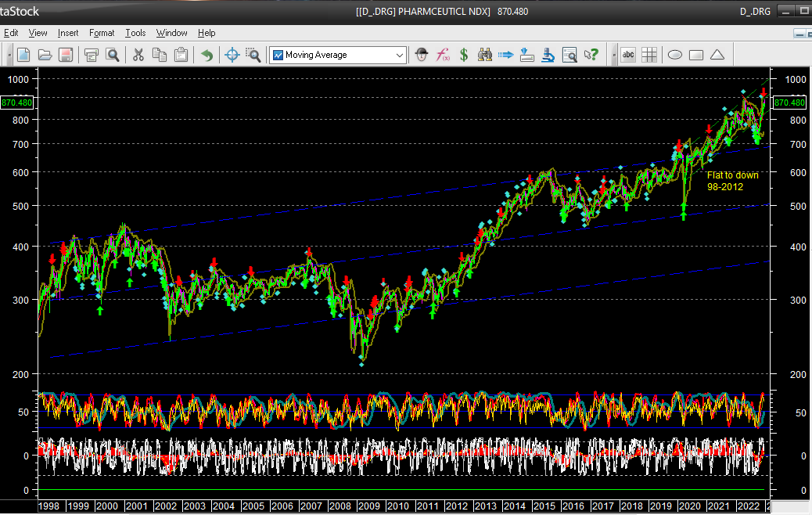Click the Print icon in the toolbar
The height and width of the screenshot is (515, 812).
point(92,55)
